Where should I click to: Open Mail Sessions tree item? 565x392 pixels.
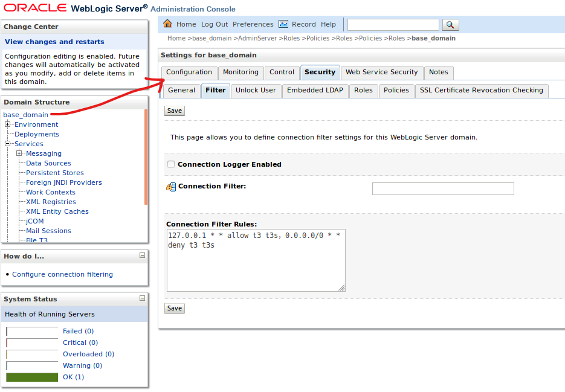[x=48, y=231]
